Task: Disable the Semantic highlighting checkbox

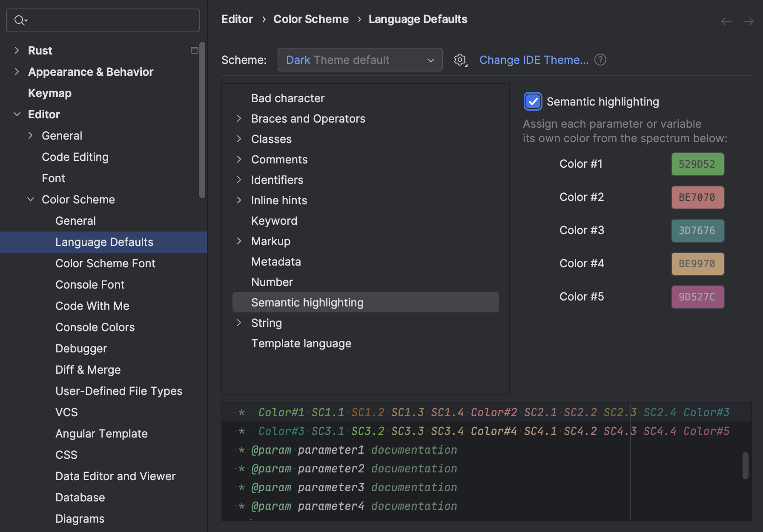Action: pyautogui.click(x=533, y=101)
